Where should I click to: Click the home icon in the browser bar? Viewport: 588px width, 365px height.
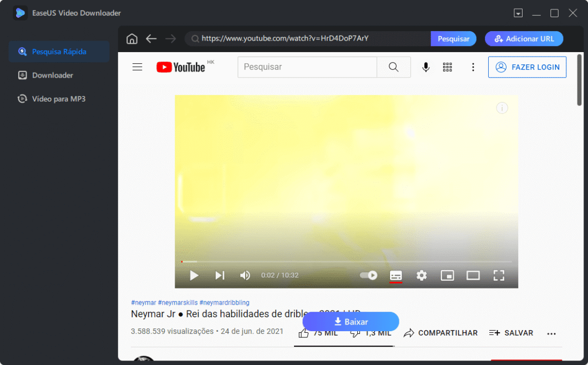coord(131,38)
